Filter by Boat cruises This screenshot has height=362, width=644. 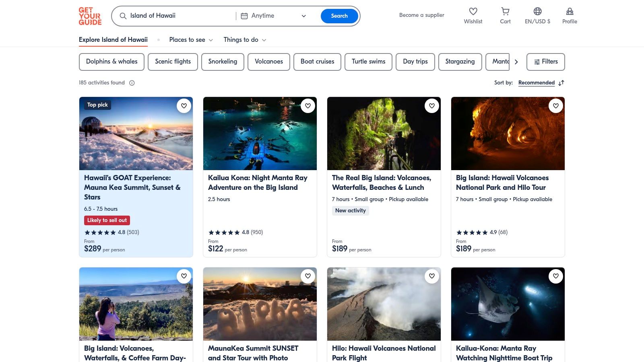point(317,62)
